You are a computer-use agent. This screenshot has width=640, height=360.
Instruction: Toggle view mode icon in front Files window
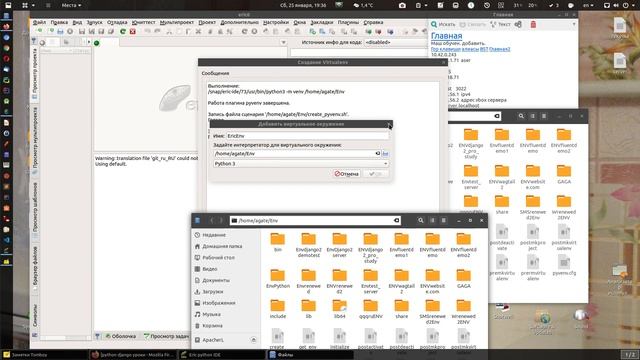click(x=432, y=220)
